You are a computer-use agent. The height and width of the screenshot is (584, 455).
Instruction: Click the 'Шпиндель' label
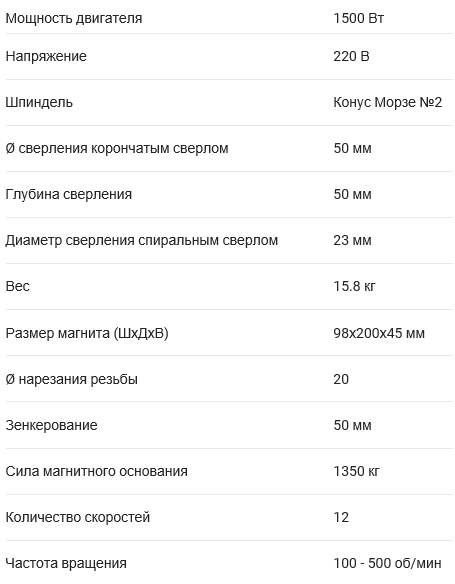click(x=39, y=102)
